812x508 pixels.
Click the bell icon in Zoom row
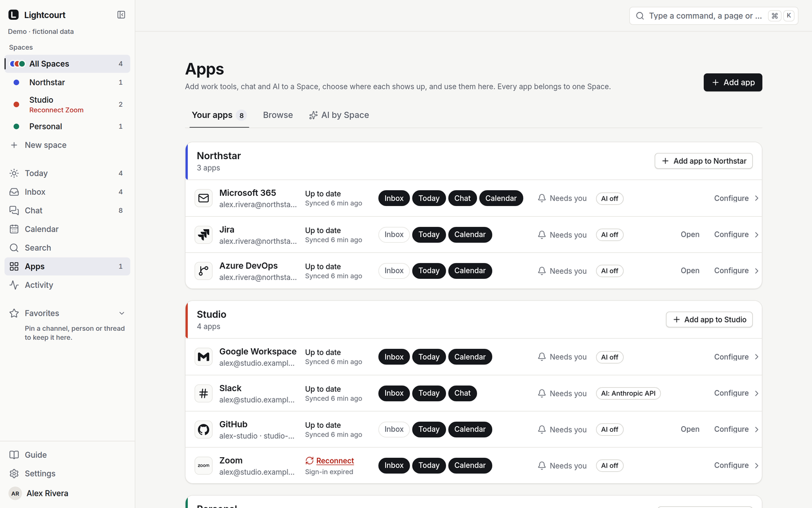(x=542, y=466)
